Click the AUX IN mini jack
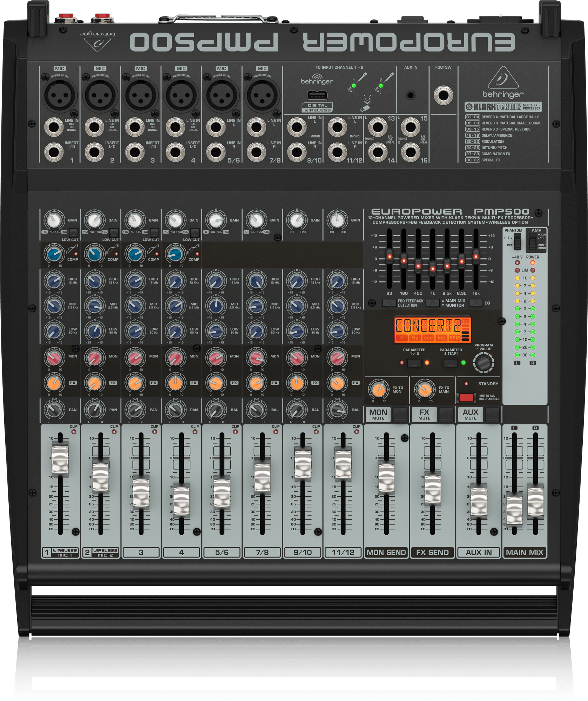The width and height of the screenshot is (588, 701). 410,95
